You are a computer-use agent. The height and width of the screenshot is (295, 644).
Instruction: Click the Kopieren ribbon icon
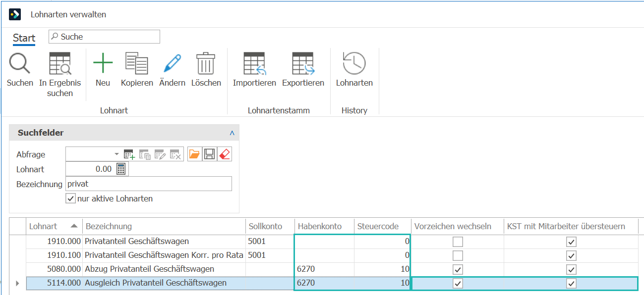137,64
